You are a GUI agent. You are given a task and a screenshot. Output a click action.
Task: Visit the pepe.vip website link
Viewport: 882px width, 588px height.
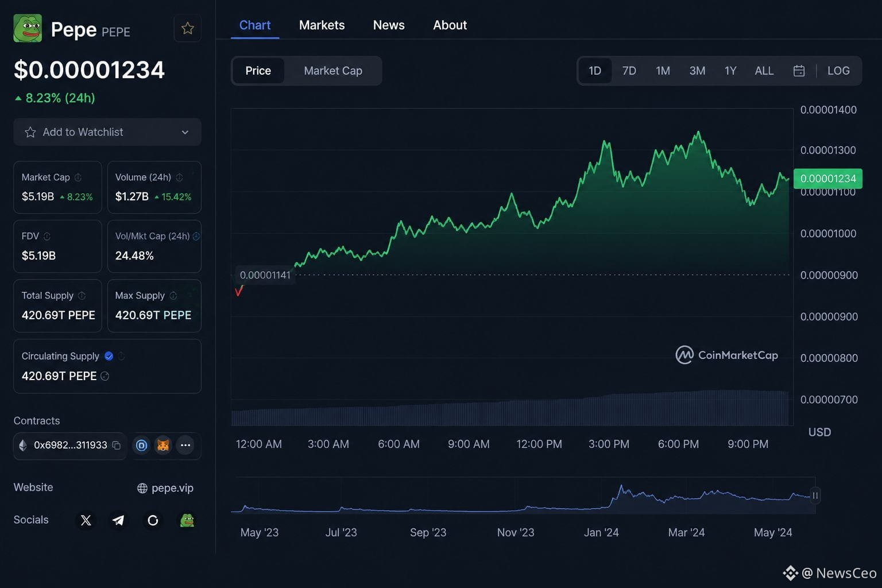(x=173, y=488)
